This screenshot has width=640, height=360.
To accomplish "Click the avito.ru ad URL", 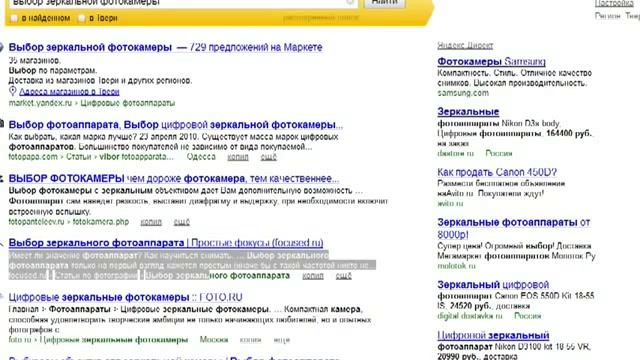I will pyautogui.click(x=450, y=203).
